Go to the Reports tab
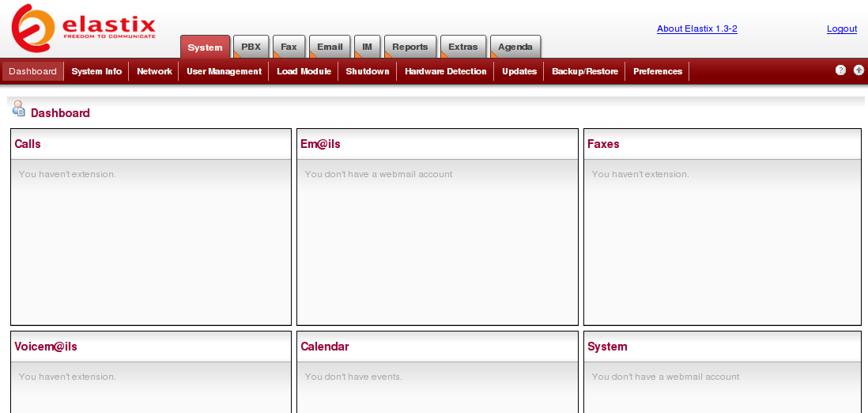 (410, 47)
